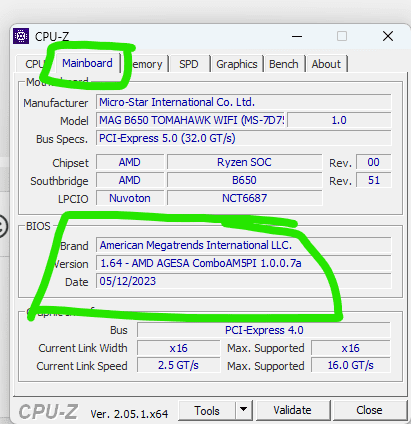
Task: Click version label Ver. 2.05.1.x64
Action: point(129,414)
